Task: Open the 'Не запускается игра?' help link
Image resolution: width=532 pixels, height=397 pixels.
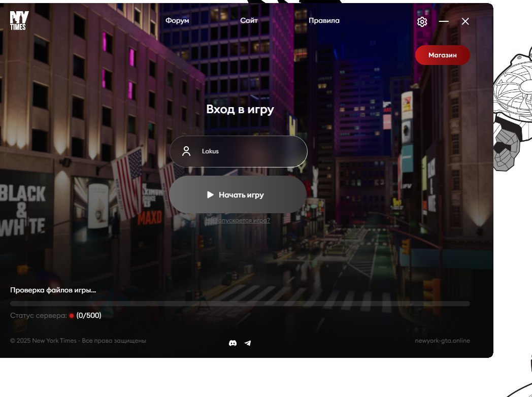Action: [x=238, y=220]
